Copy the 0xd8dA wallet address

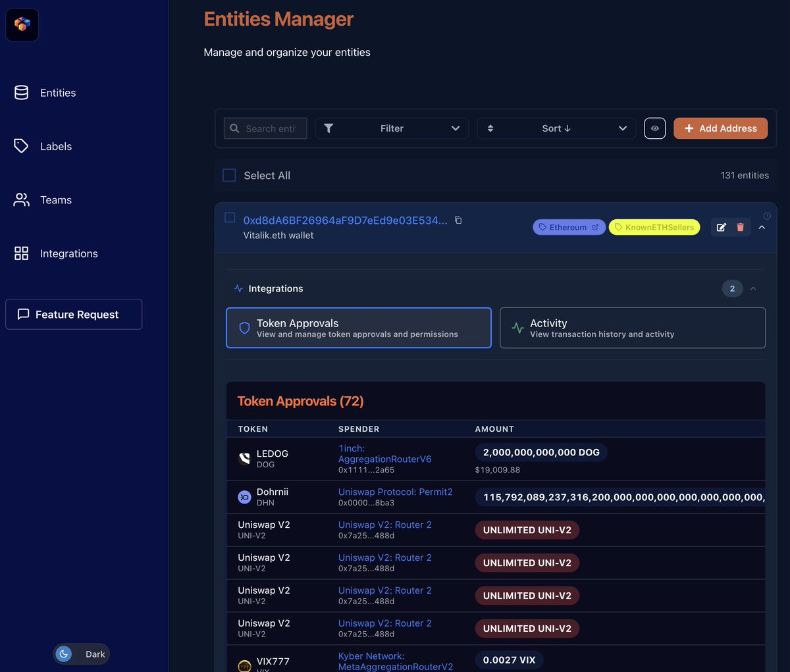[458, 220]
